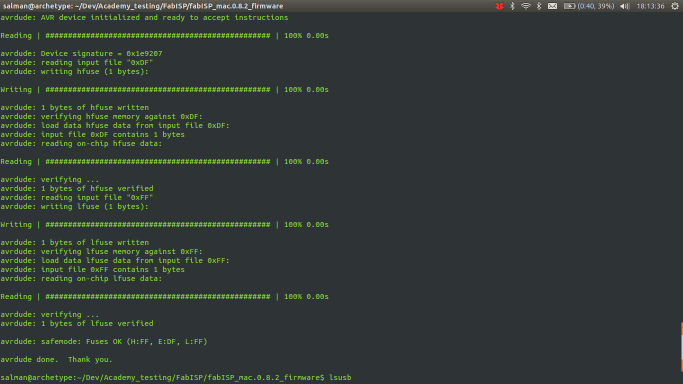Click line 'reading on-chip lfuse data:'
This screenshot has height=384, width=683.
pyautogui.click(x=81, y=279)
